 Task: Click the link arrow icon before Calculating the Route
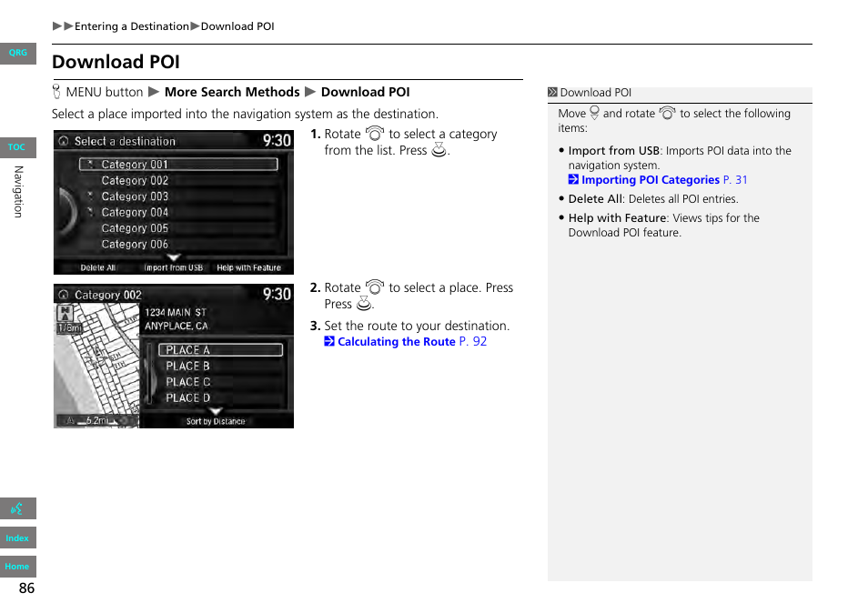click(329, 341)
